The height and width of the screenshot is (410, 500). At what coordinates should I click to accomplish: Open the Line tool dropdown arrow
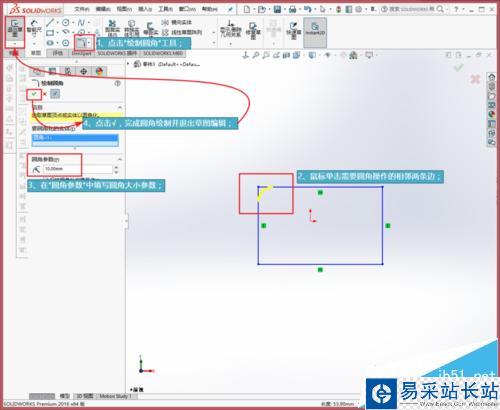[57, 23]
